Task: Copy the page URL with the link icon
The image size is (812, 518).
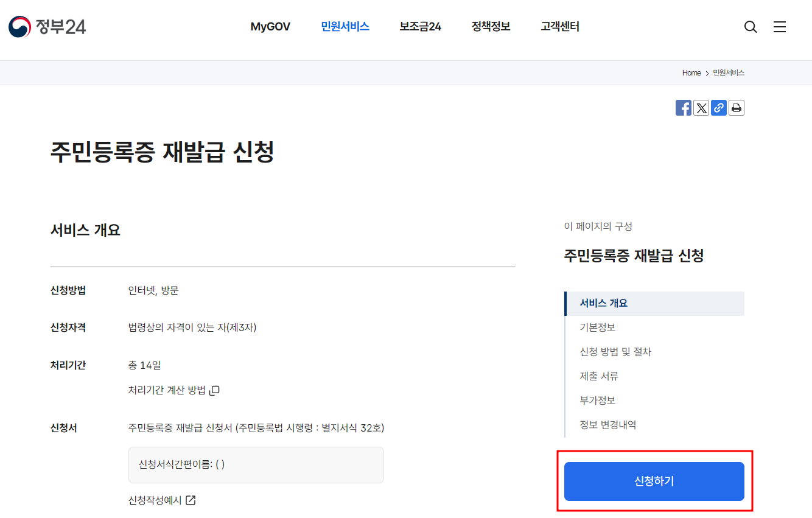Action: pos(719,108)
